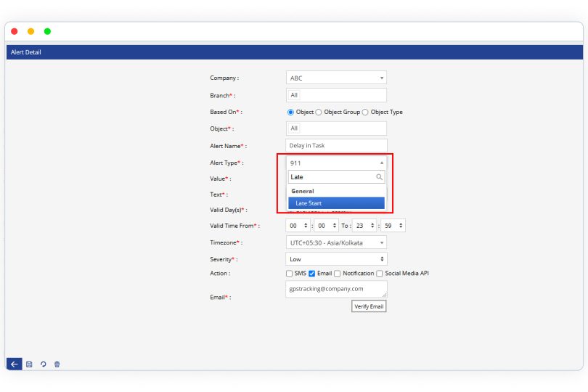Click the magnifier icon in alert type search
The width and height of the screenshot is (588, 392).
379,176
